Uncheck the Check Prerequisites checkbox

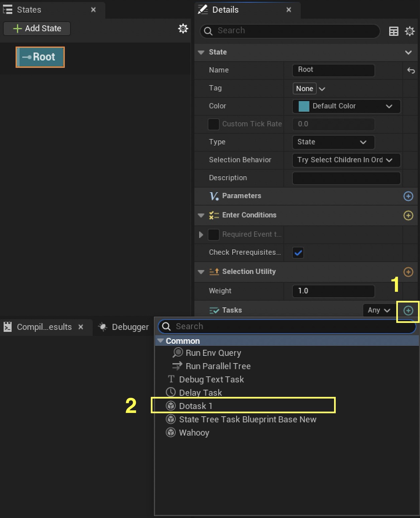[x=298, y=253]
